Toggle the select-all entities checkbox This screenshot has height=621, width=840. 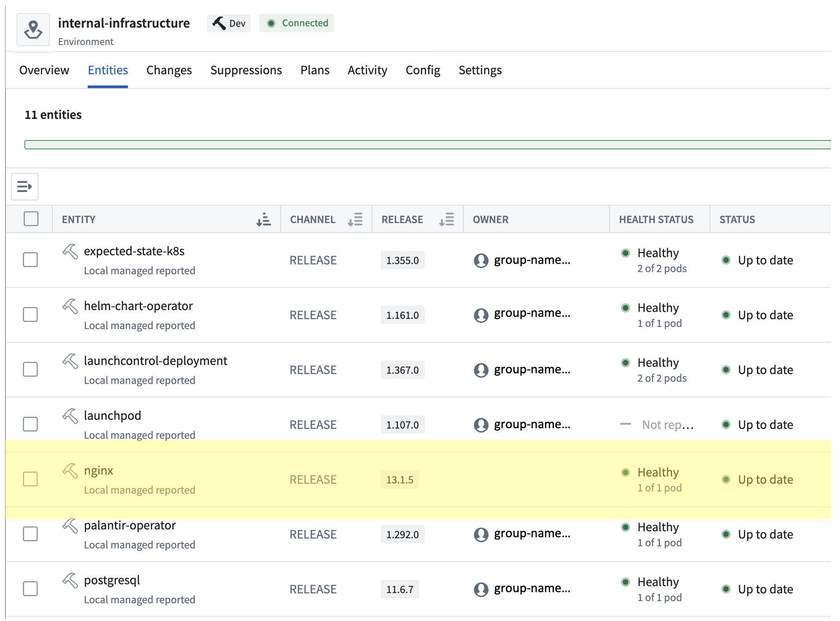(x=31, y=219)
